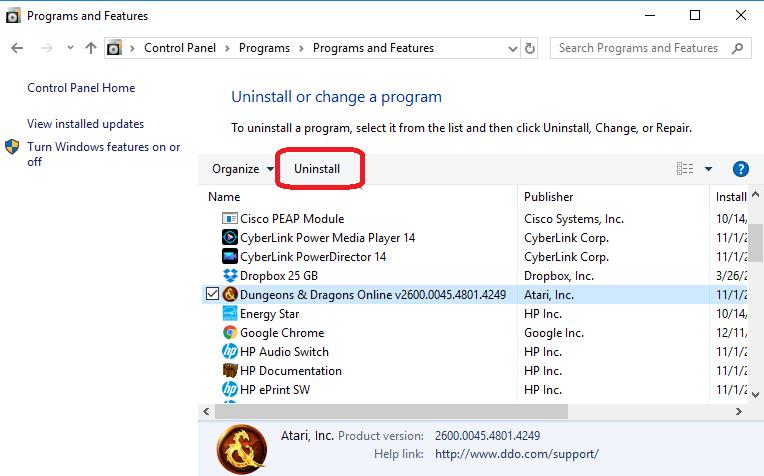Select the Control Panel breadcrumb
This screenshot has height=476, width=764.
[x=180, y=48]
